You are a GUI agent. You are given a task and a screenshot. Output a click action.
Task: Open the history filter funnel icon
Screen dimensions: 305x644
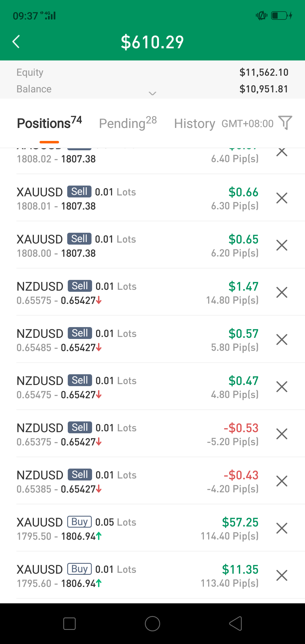point(285,123)
